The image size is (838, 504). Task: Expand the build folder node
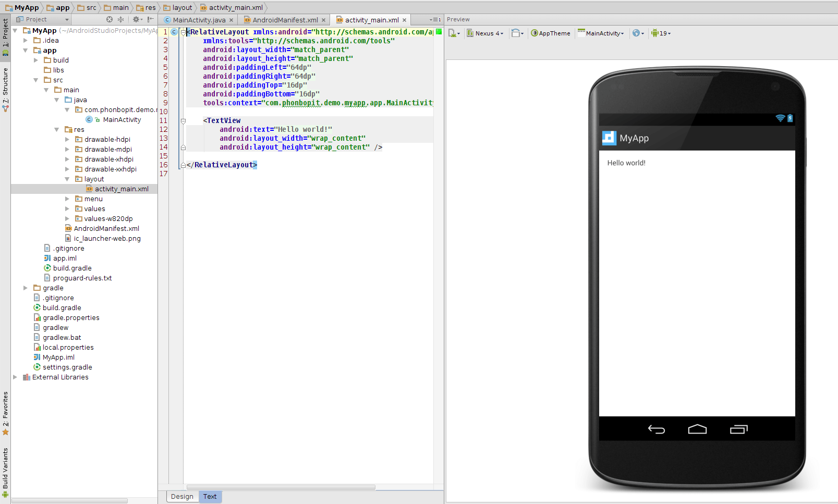(36, 60)
